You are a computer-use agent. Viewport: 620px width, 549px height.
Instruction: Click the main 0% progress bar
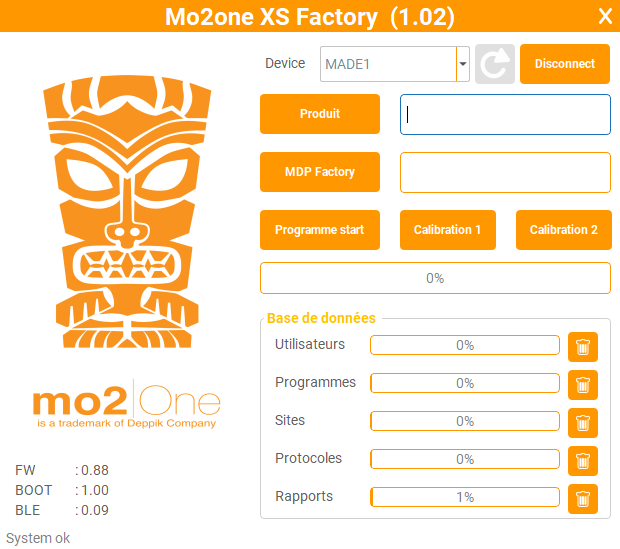(435, 278)
